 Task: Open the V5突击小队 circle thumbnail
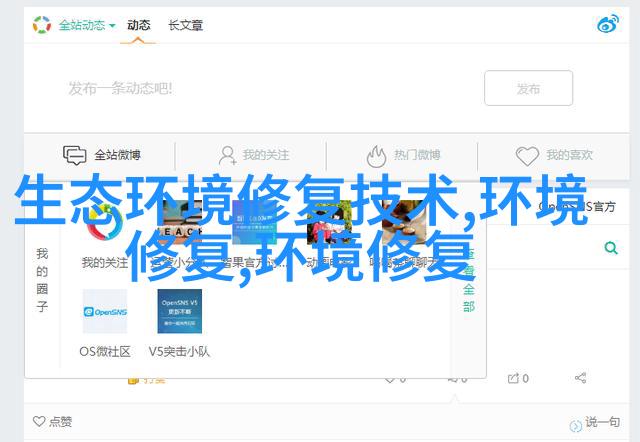180,311
